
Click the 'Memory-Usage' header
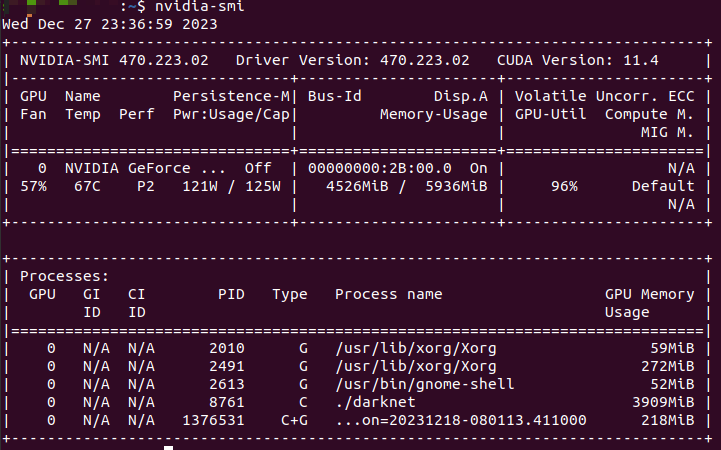pyautogui.click(x=434, y=114)
